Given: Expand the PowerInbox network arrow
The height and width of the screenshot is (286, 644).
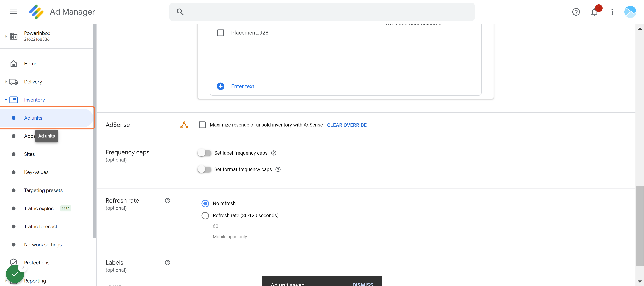Looking at the screenshot, I should [6, 36].
